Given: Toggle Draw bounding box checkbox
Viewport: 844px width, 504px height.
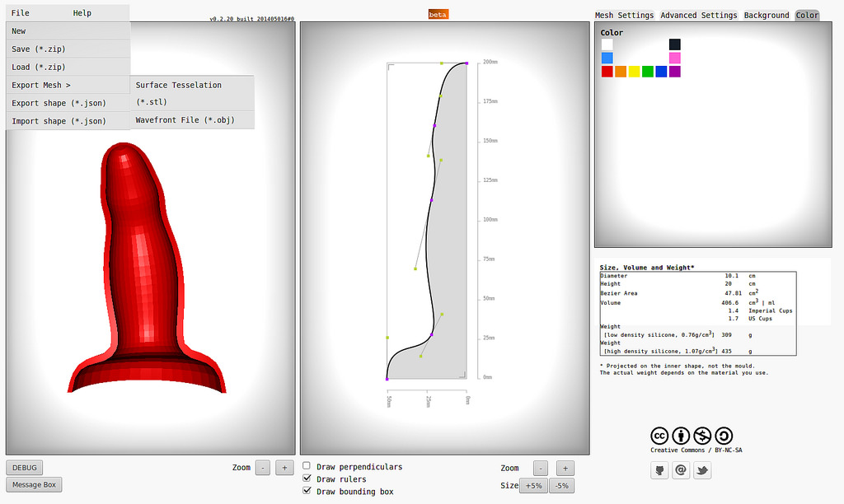Looking at the screenshot, I should coord(307,491).
